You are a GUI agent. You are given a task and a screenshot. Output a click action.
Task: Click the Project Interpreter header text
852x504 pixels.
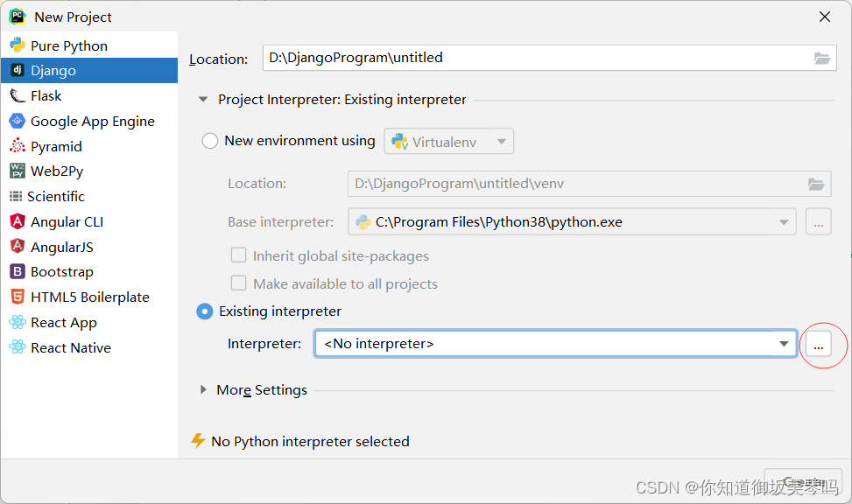point(342,100)
